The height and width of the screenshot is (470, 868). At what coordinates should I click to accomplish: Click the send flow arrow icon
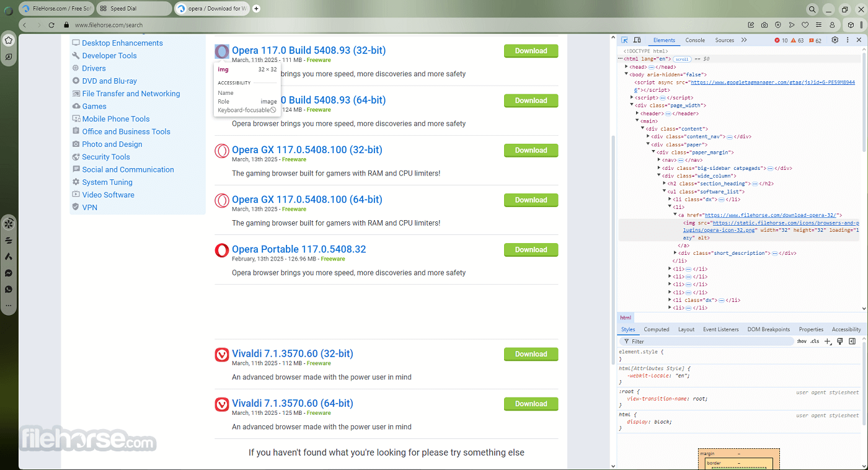[792, 25]
